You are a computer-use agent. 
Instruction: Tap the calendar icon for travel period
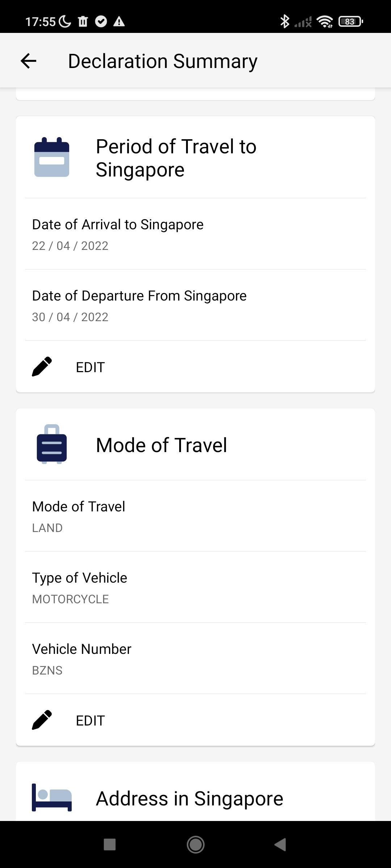pyautogui.click(x=52, y=157)
